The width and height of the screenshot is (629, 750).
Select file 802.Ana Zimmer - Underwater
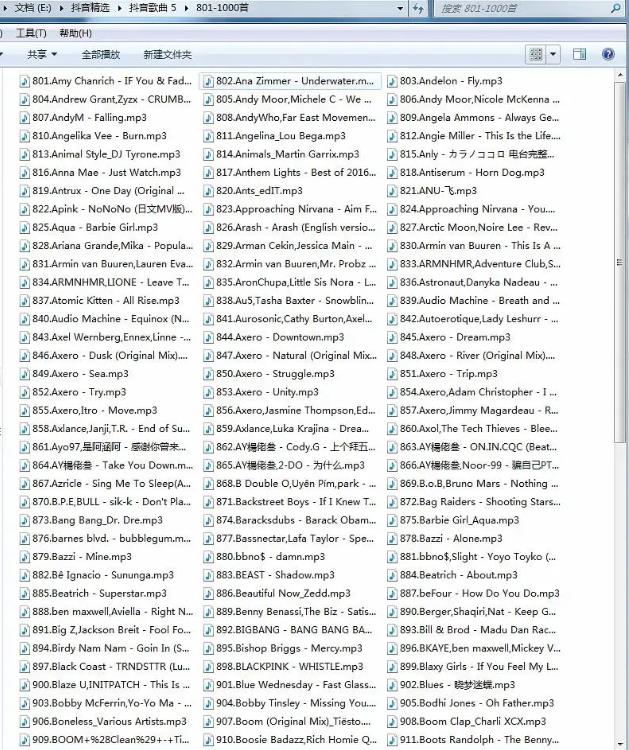point(290,81)
